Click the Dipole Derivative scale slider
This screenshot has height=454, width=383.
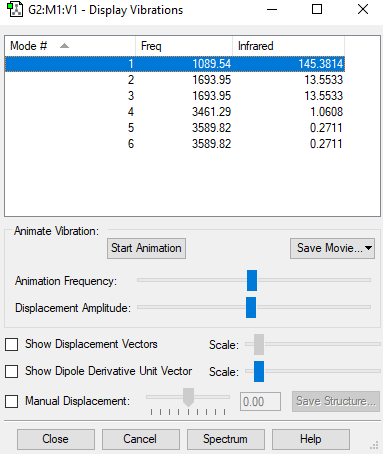click(259, 371)
